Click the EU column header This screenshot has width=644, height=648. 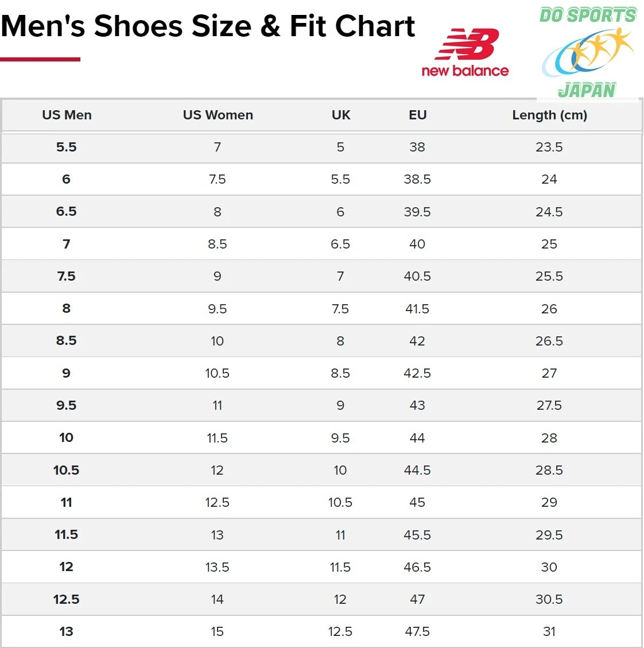[x=417, y=115]
